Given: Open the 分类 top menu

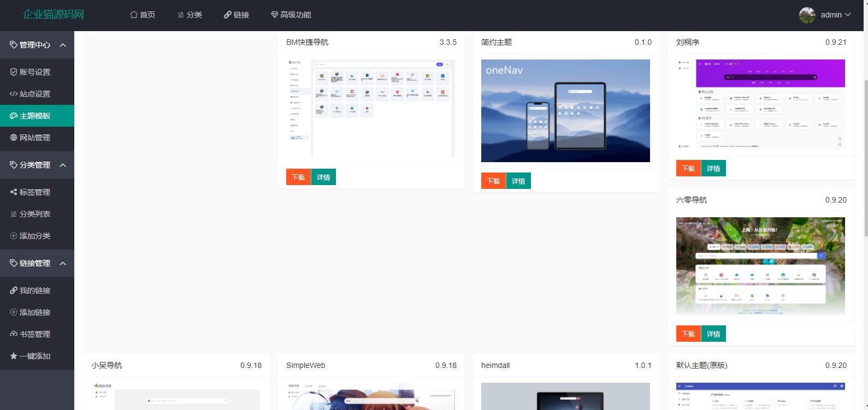Looking at the screenshot, I should [190, 15].
